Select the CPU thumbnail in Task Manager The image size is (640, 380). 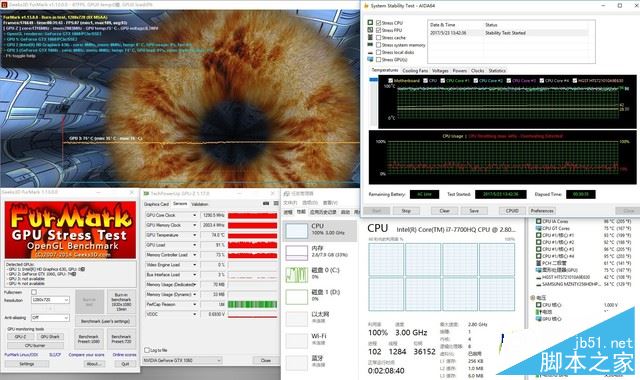pyautogui.click(x=296, y=231)
